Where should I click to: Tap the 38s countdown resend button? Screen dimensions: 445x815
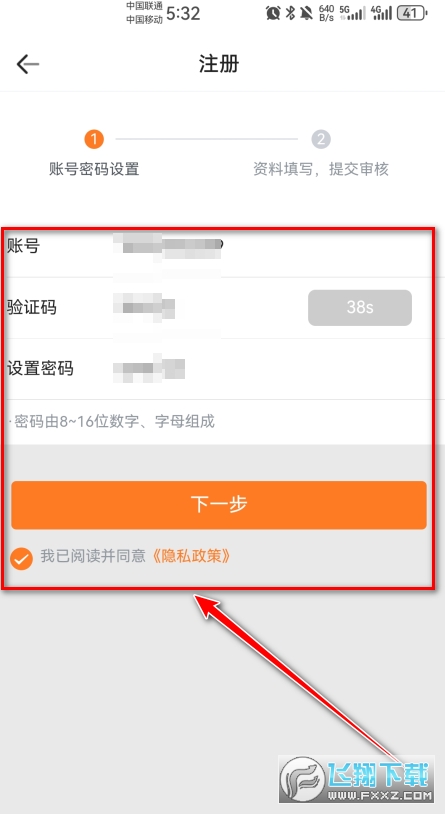pos(360,308)
